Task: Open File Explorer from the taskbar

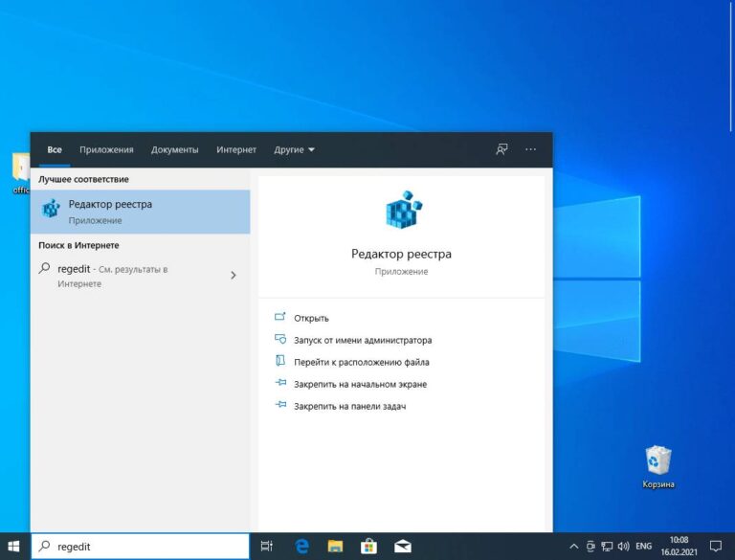Action: pos(335,547)
